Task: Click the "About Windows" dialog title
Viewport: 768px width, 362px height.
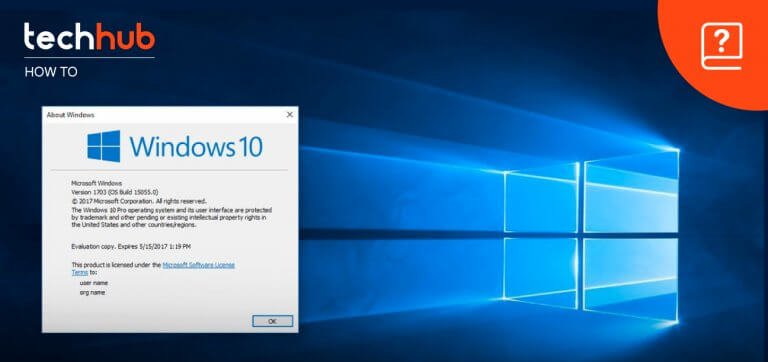Action: click(71, 115)
